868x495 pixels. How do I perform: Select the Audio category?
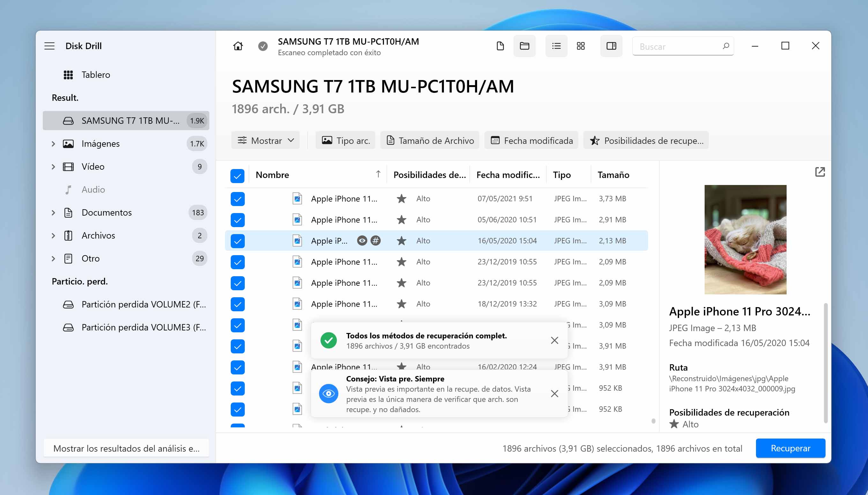(x=126, y=190)
